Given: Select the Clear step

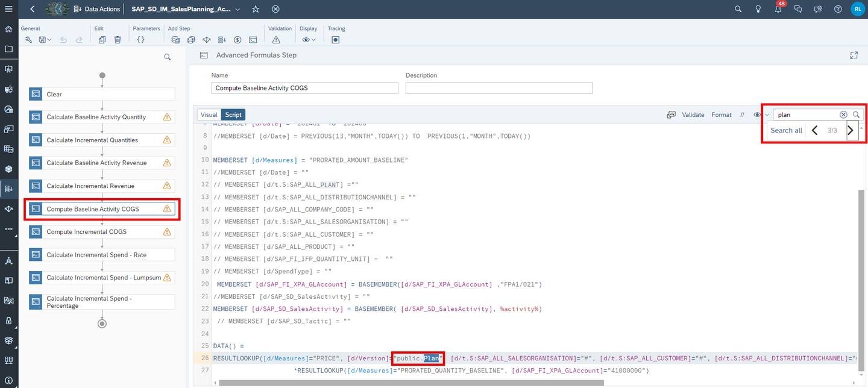Looking at the screenshot, I should coord(102,94).
